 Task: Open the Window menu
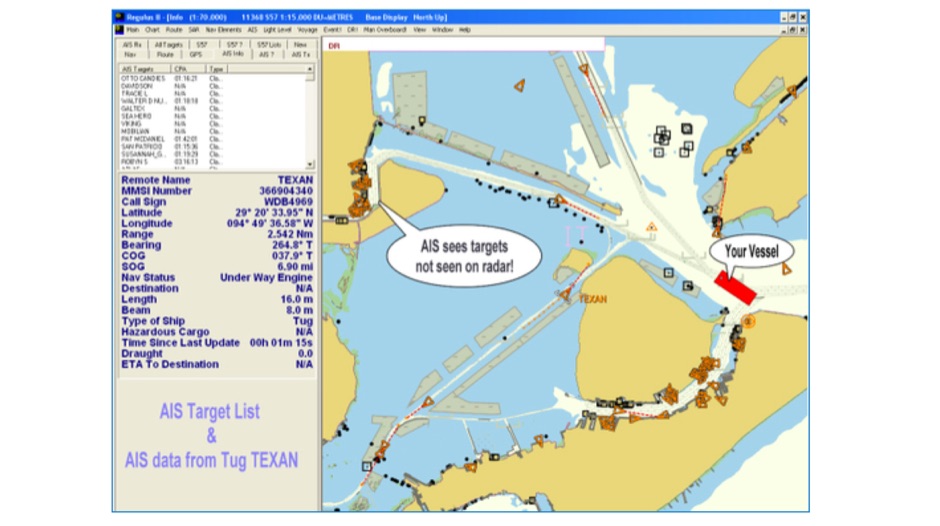[442, 29]
